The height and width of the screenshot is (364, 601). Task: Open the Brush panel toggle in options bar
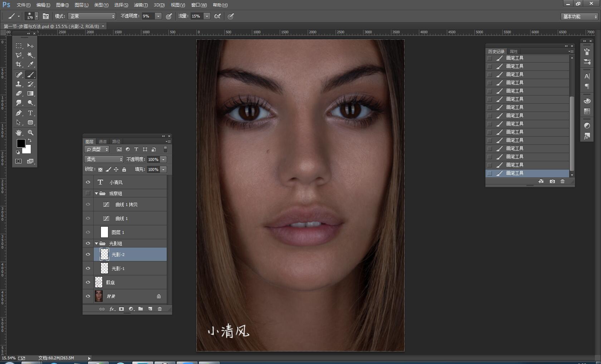(x=46, y=16)
